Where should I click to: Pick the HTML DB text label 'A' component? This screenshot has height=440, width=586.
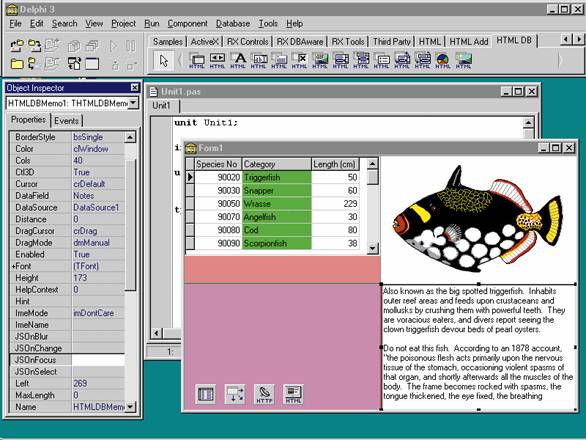pyautogui.click(x=238, y=61)
